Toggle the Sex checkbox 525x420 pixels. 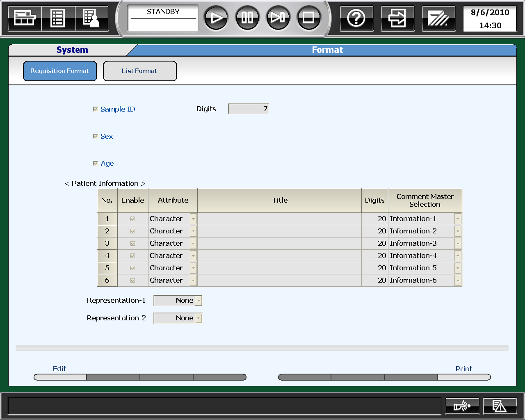[96, 136]
